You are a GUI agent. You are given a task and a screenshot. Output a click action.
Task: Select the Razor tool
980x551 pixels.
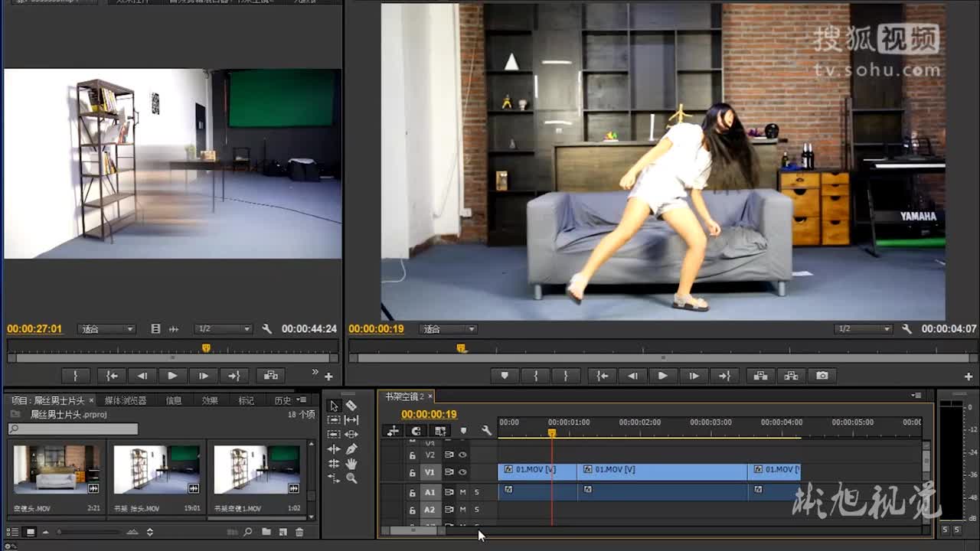point(352,406)
